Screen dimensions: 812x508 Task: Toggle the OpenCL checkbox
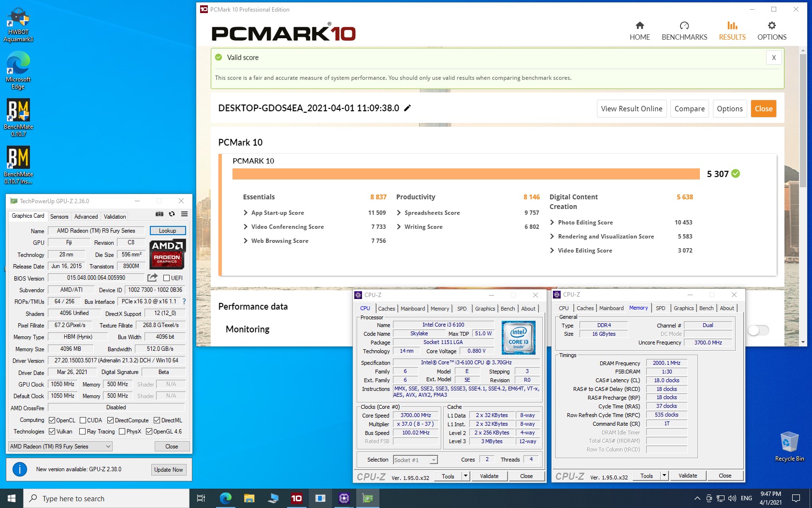pyautogui.click(x=52, y=420)
